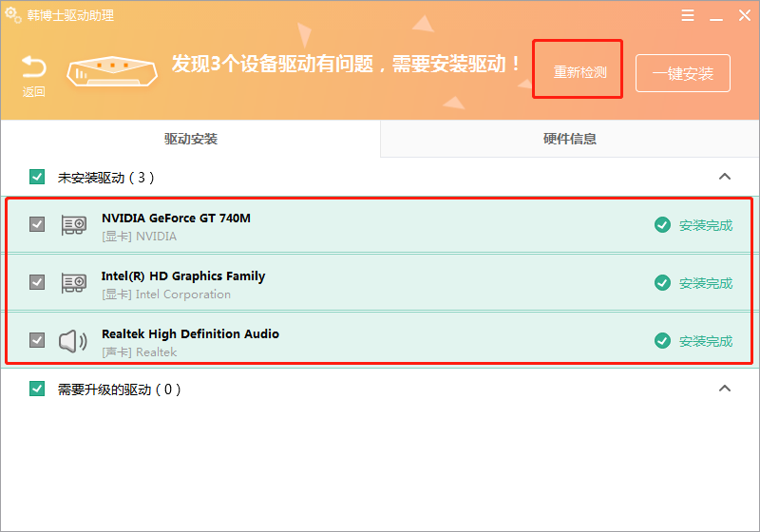Select the Intel(R) HD Graphics Family row
The image size is (760, 532).
(x=380, y=283)
